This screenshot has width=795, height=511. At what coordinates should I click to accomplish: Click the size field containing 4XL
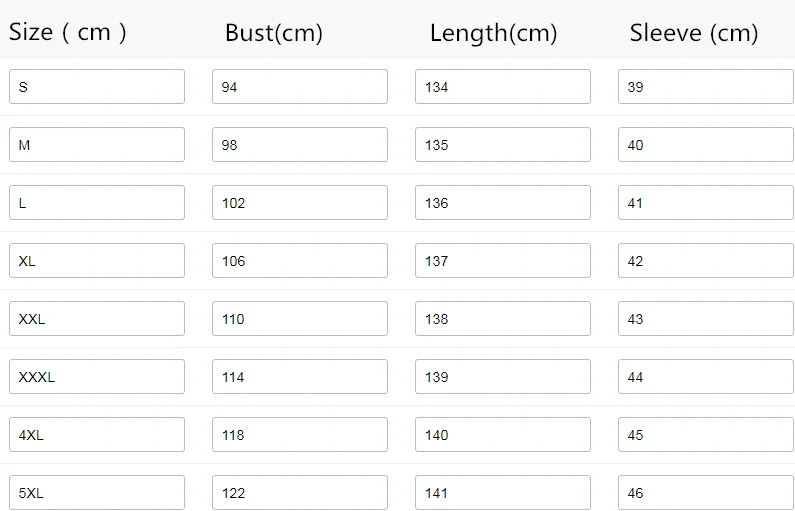(x=97, y=434)
